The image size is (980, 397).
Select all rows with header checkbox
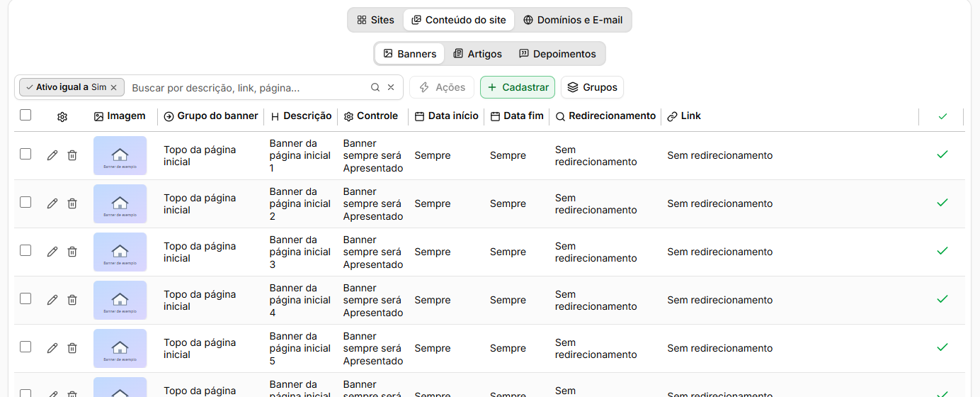pyautogui.click(x=25, y=115)
